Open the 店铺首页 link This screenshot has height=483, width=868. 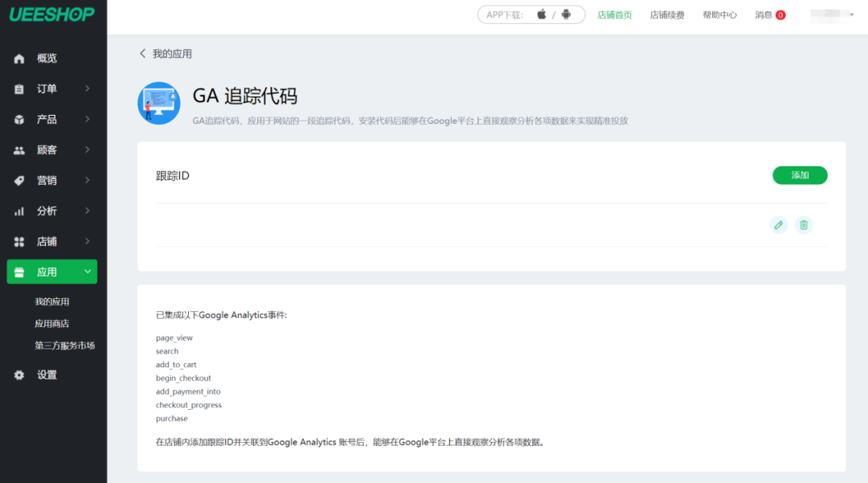[615, 15]
